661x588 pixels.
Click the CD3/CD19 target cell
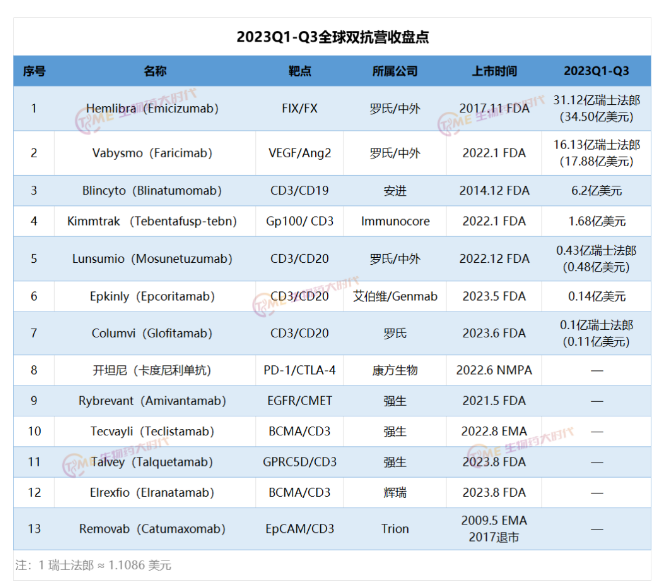300,191
